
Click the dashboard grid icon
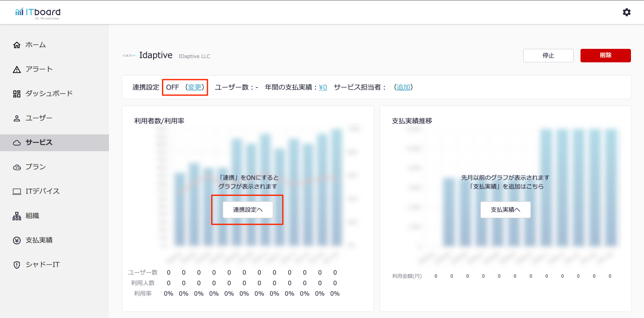(17, 94)
